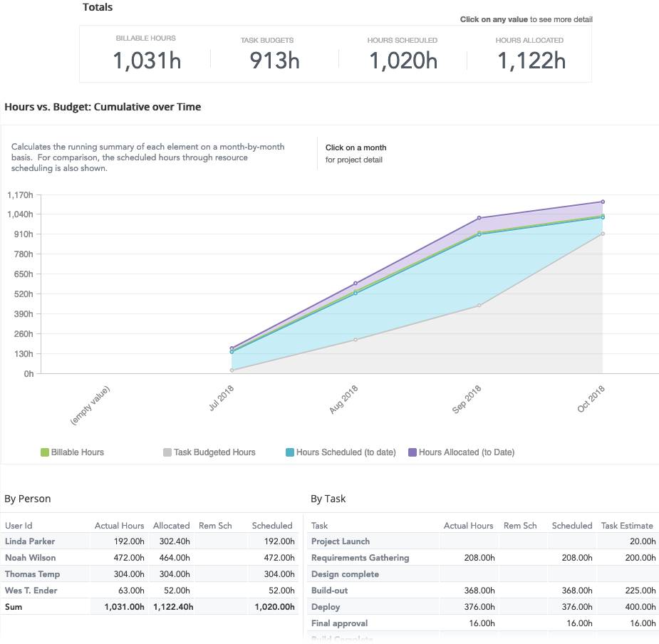Click the Sep 2018 Task Budgeted data point

point(479,306)
